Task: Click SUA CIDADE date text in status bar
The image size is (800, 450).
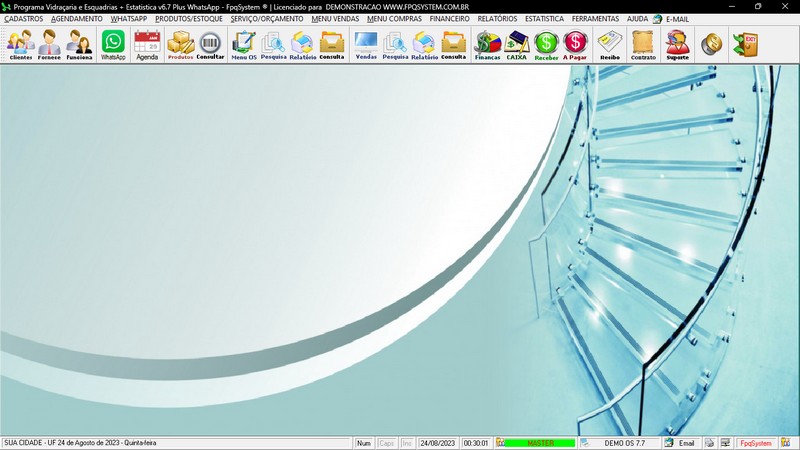Action: [80, 443]
